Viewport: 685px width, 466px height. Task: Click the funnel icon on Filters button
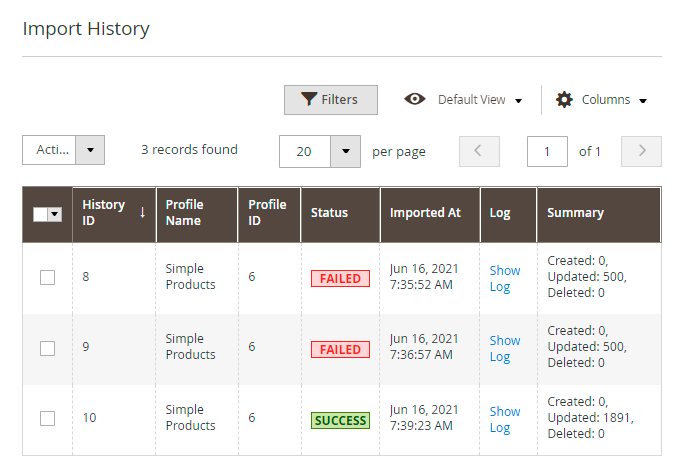coord(309,100)
